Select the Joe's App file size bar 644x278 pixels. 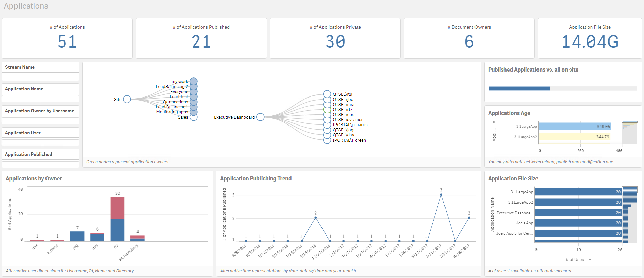578,223
